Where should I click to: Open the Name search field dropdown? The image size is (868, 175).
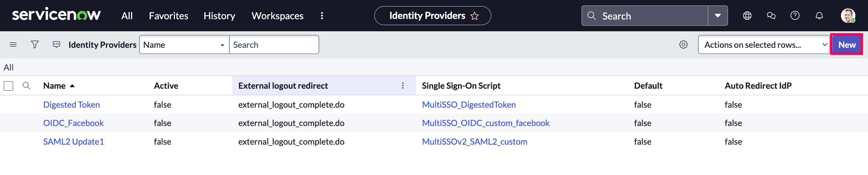tap(184, 45)
